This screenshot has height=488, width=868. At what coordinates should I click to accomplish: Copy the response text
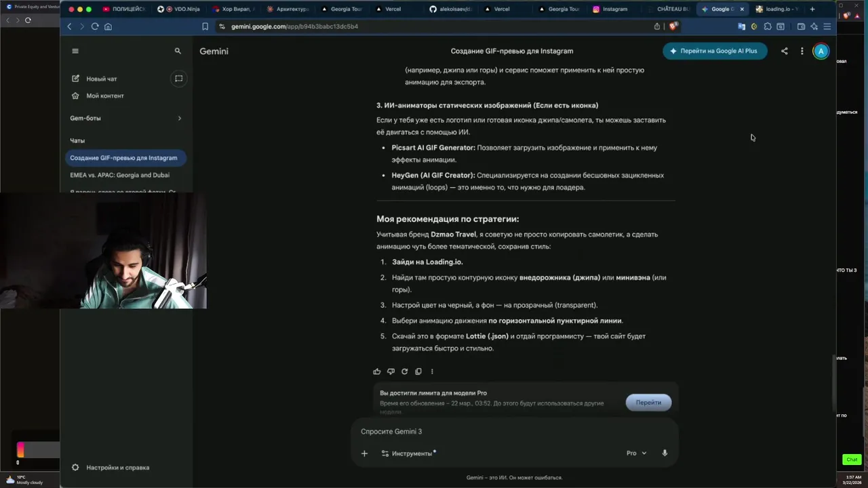418,371
